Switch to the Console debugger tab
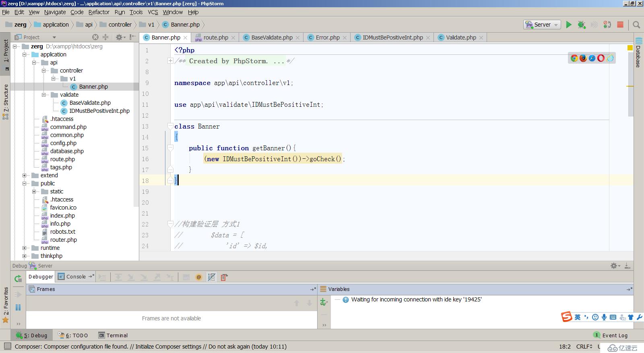644x353 pixels. point(76,277)
